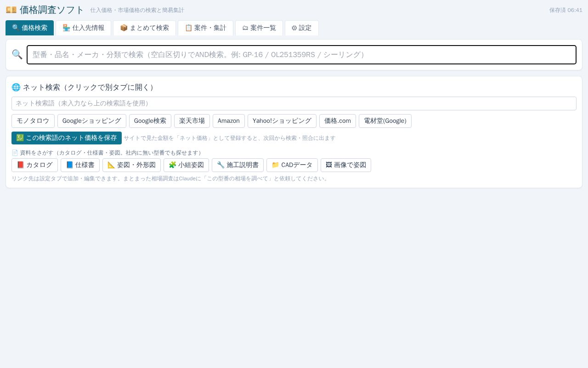Search 電材堂(Google)
This screenshot has height=368, width=588.
[x=385, y=121]
